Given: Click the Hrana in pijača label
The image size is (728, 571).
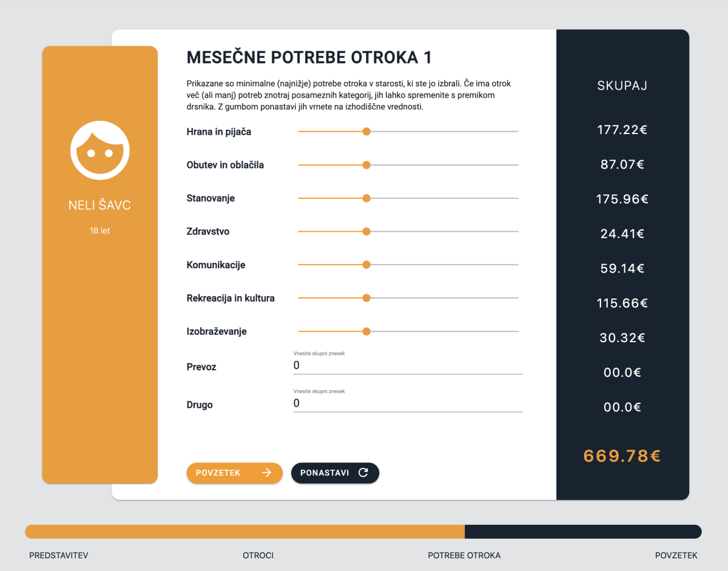Looking at the screenshot, I should click(x=219, y=132).
